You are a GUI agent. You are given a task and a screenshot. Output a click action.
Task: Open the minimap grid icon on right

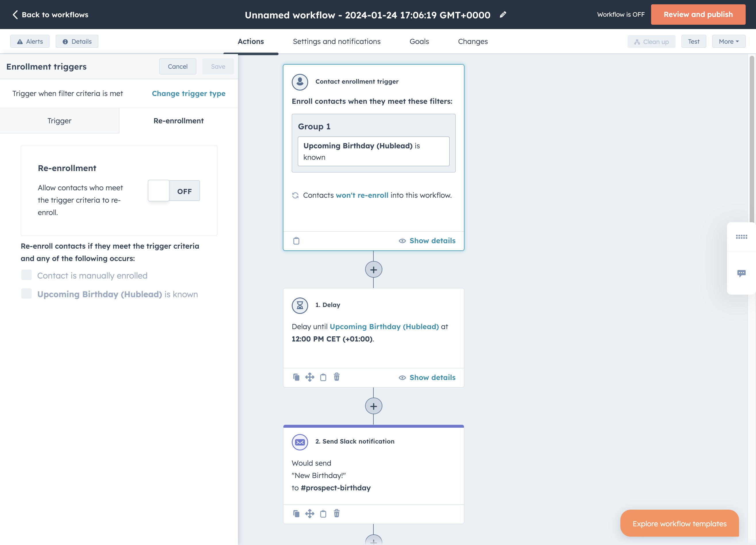click(x=741, y=237)
